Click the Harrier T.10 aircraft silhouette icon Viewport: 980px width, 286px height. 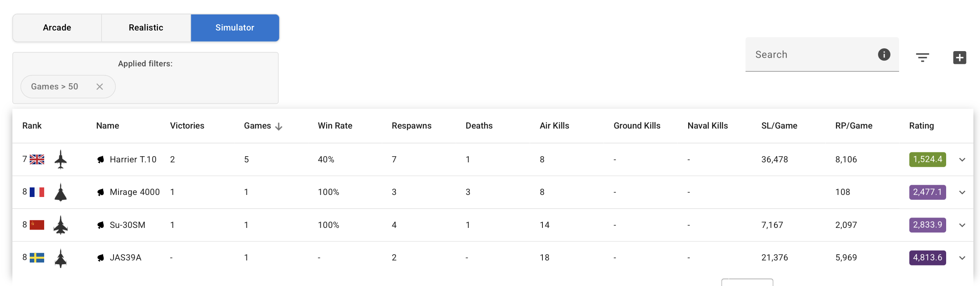(x=61, y=159)
